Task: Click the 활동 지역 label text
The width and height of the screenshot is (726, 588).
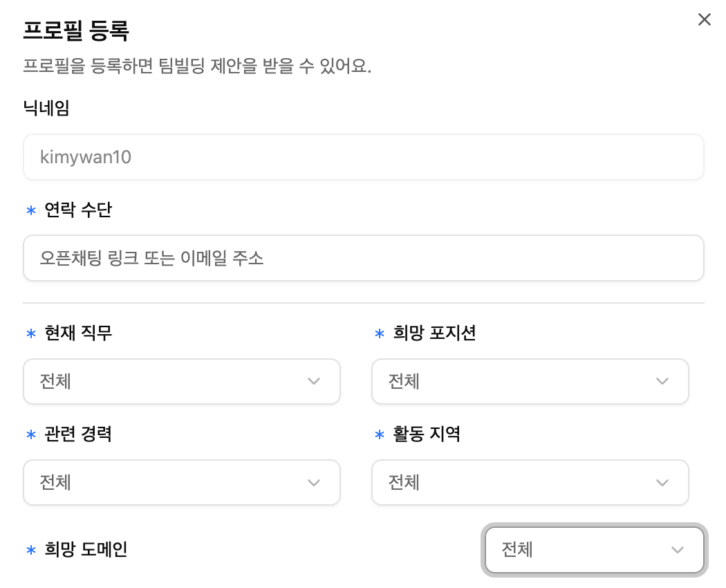Action: (427, 434)
